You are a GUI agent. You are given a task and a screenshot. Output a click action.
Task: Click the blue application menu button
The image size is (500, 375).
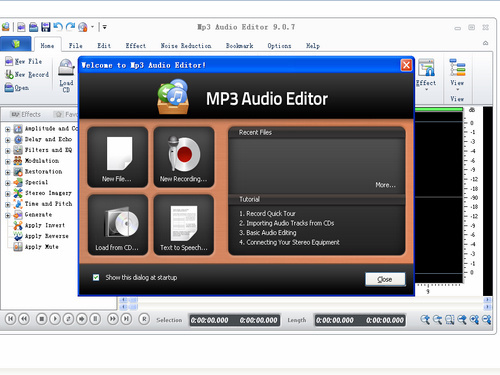(x=16, y=44)
